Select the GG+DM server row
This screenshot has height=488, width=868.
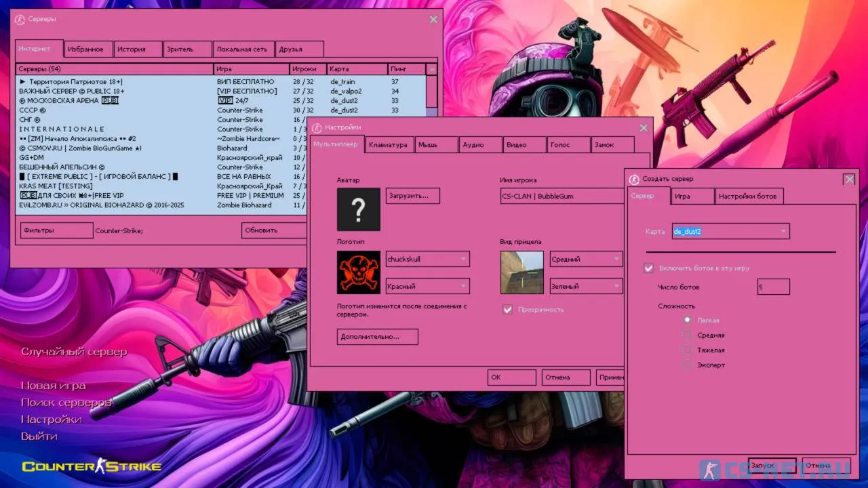tap(161, 157)
